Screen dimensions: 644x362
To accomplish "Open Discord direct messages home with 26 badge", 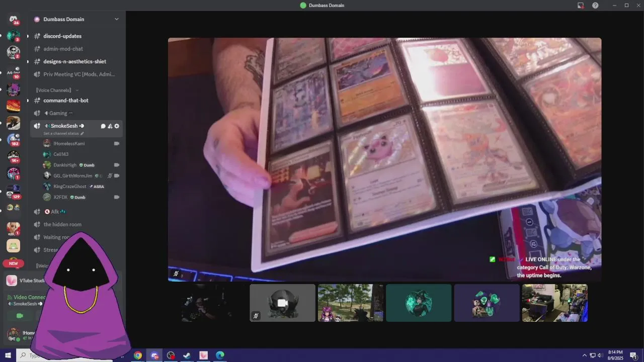I will coord(13,19).
